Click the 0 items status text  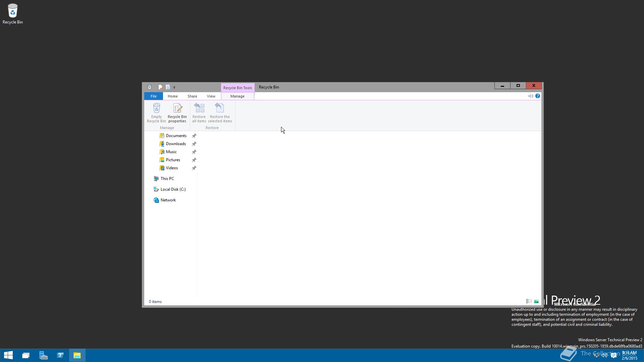(x=155, y=302)
